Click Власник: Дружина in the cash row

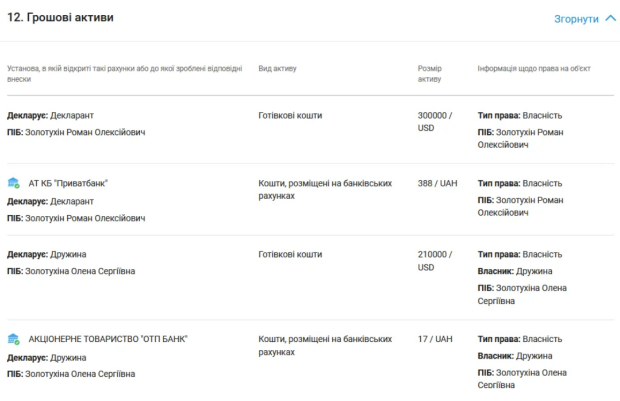click(515, 271)
